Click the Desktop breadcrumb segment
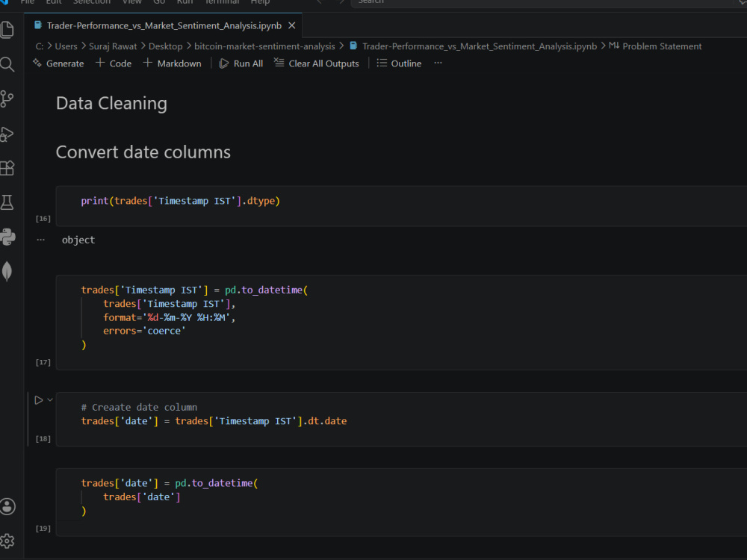747x560 pixels. [x=165, y=46]
